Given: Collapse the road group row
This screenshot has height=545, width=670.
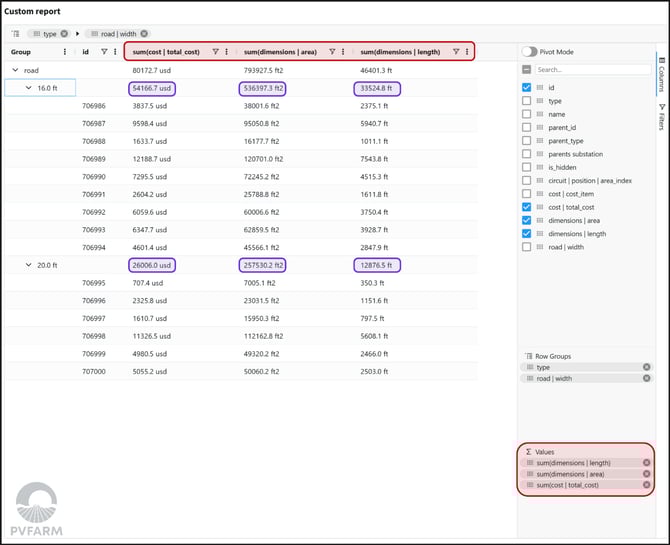Looking at the screenshot, I should (15, 70).
